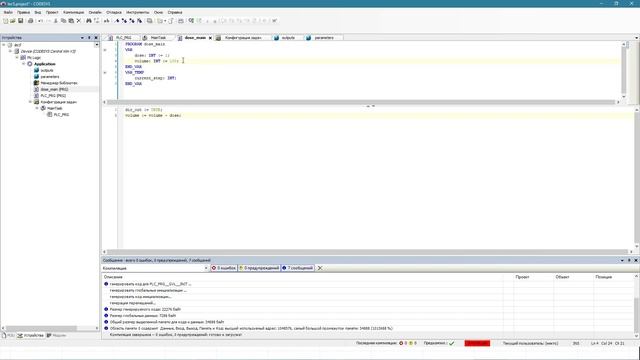640x360 pixels.
Task: Open the Инструменты menu
Action: point(138,12)
